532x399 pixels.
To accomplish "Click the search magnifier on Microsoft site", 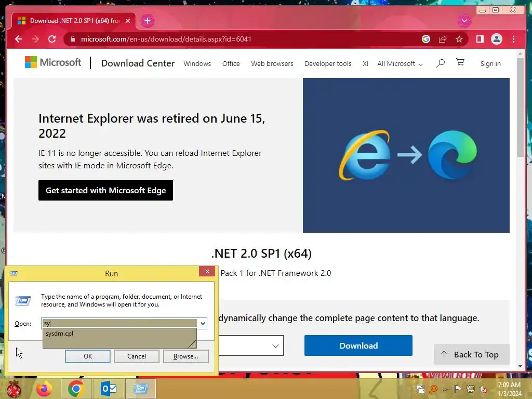I will click(x=441, y=63).
